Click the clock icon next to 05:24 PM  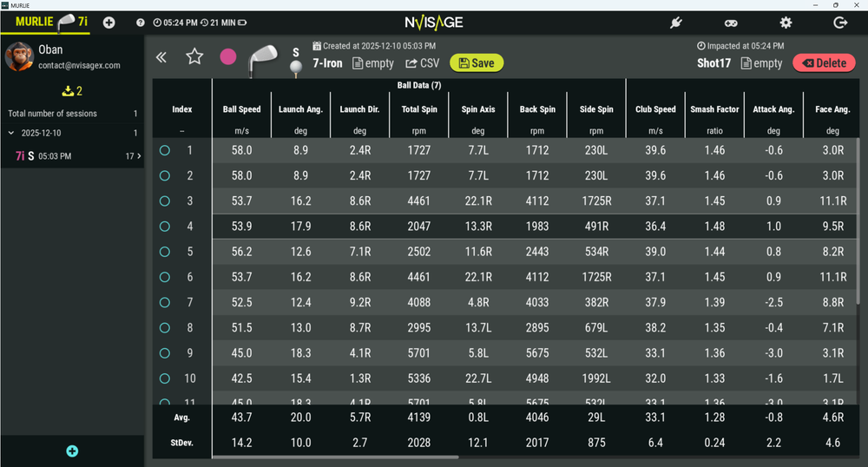pyautogui.click(x=157, y=23)
